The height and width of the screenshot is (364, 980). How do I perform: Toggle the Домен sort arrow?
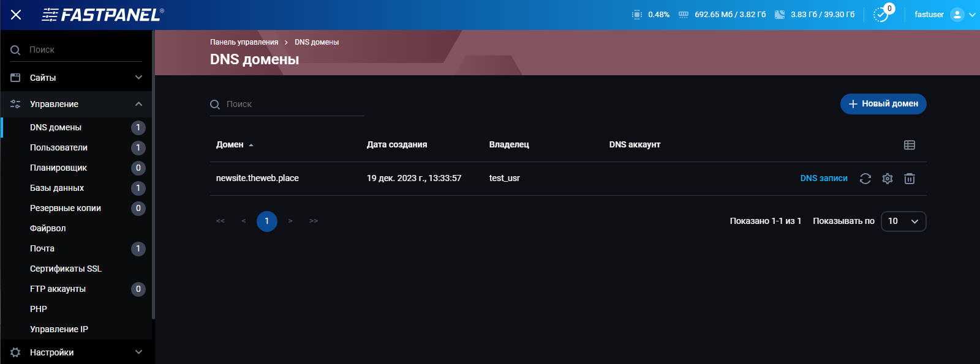(251, 145)
